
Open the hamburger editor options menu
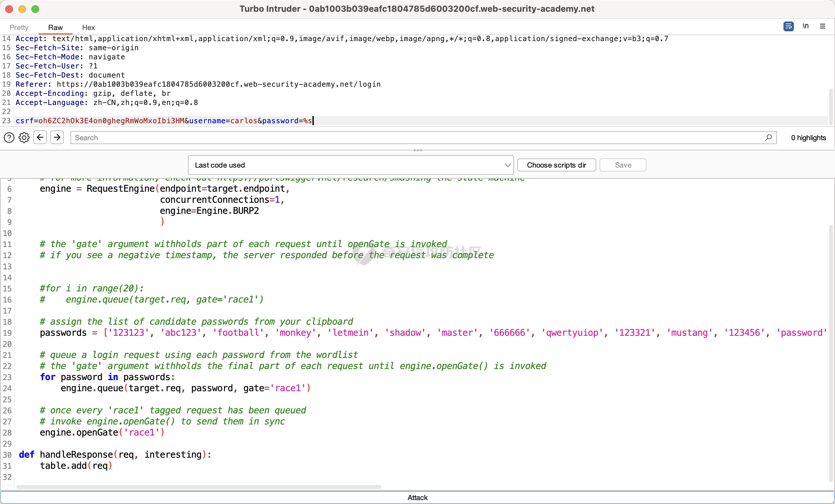point(823,26)
